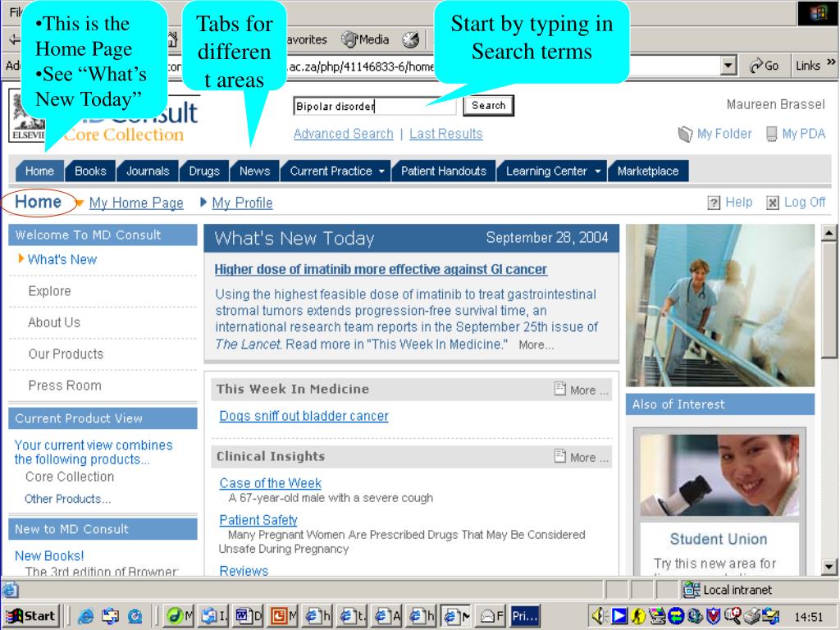
Task: Open the Case of the Week link
Action: (270, 483)
